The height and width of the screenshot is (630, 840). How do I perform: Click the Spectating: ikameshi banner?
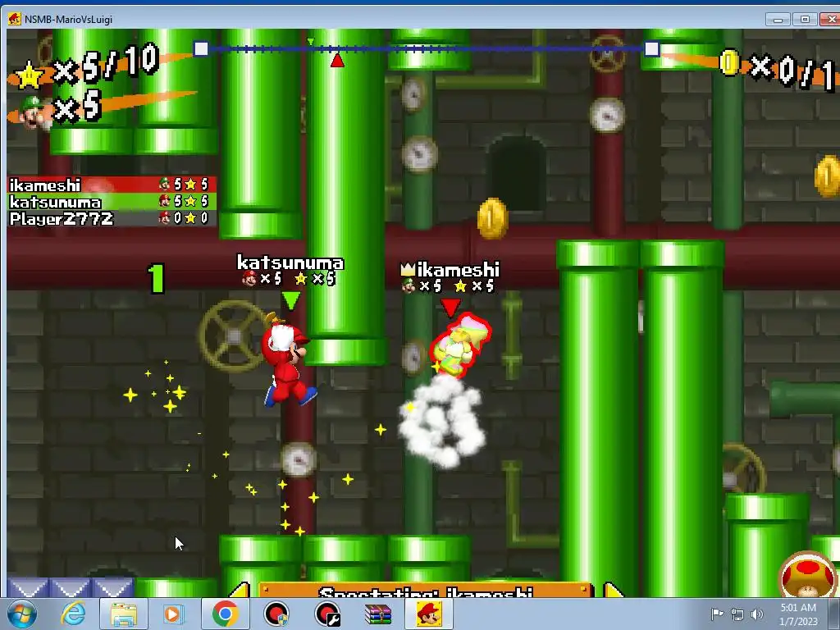tap(426, 591)
